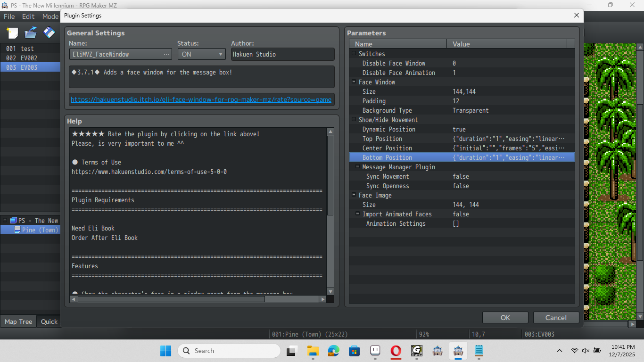Select the Pine (Town) map in tree
Screen dimensions: 644x362
30,230
